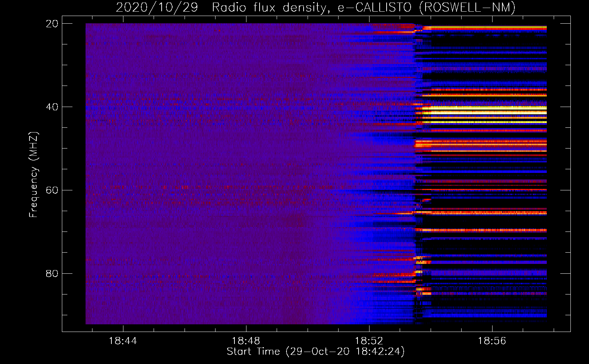Click the frequency tick label '20'
The image size is (589, 364).
(52, 24)
